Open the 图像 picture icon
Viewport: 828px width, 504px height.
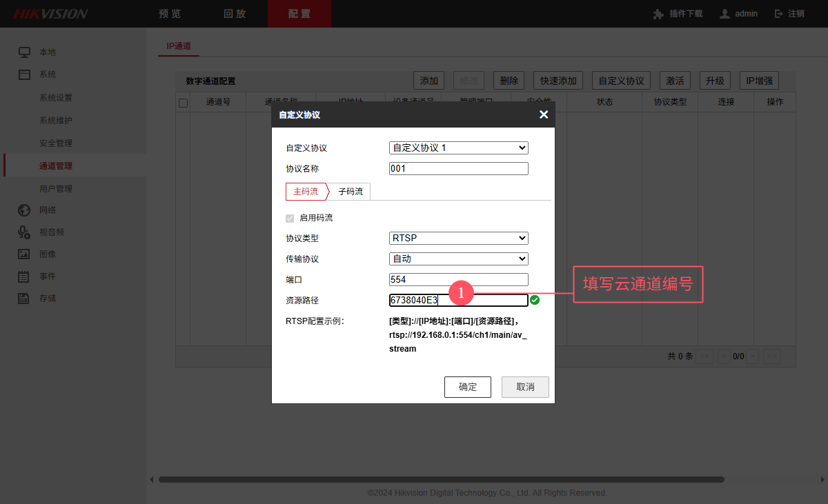(x=24, y=254)
